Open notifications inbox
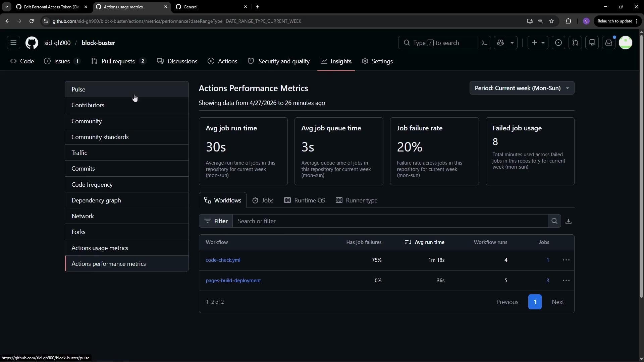The height and width of the screenshot is (362, 644). 609,43
